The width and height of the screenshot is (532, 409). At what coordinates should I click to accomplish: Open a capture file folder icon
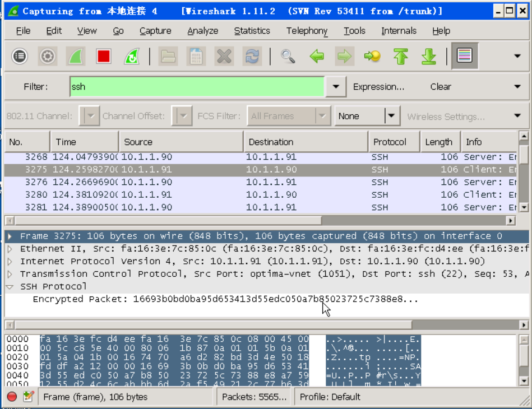tap(168, 56)
